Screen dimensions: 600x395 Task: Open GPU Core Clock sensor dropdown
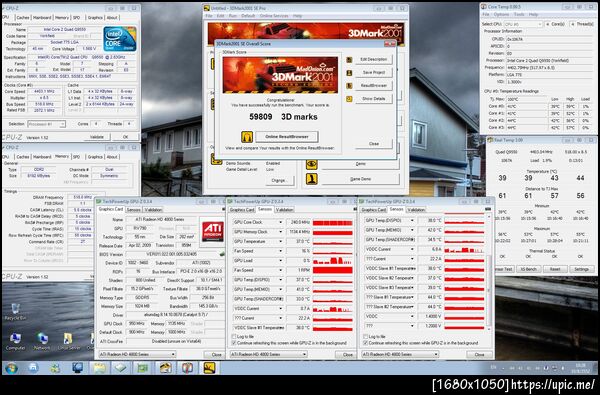point(280,222)
